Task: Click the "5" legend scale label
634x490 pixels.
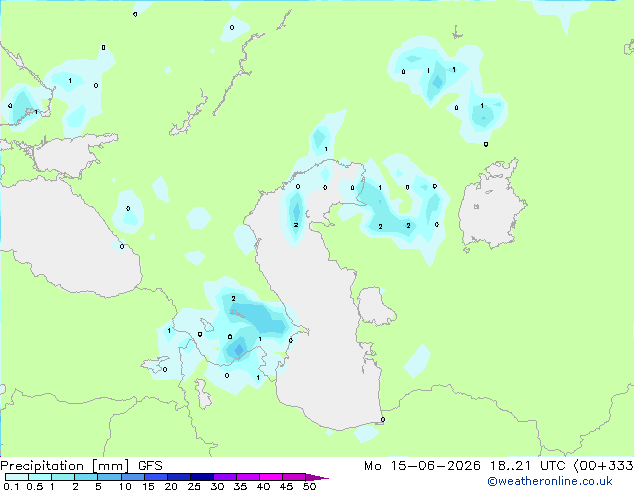Action: point(98,486)
